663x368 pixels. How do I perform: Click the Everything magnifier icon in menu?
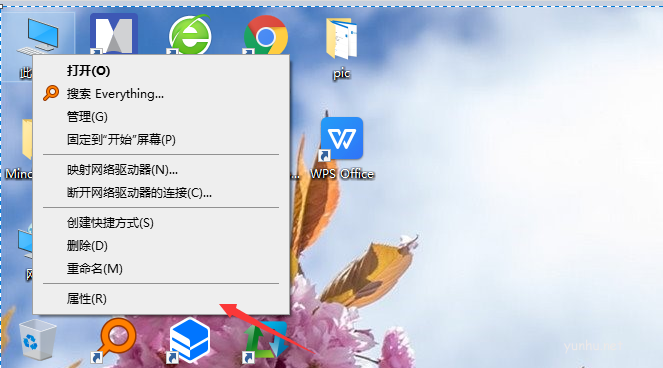pyautogui.click(x=51, y=93)
